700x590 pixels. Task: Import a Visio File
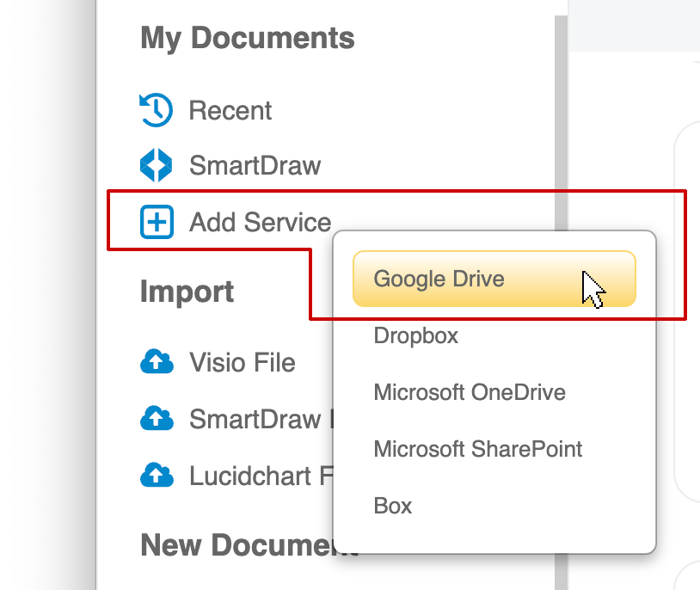[243, 362]
